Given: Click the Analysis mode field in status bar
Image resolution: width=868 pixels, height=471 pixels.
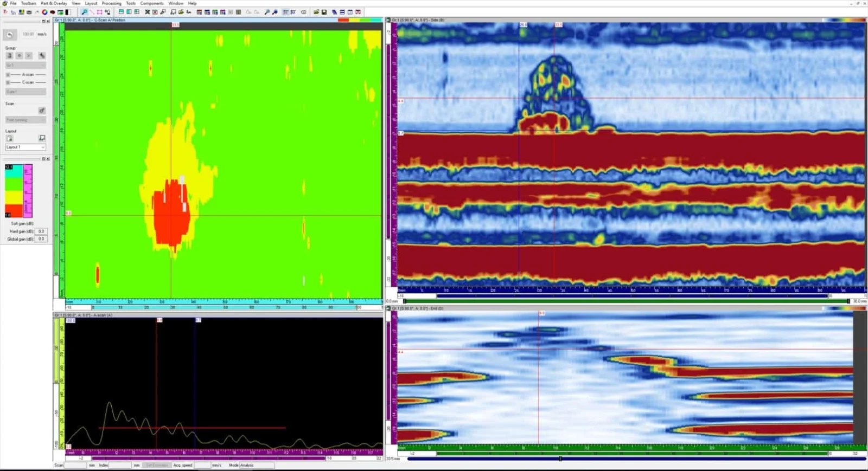Looking at the screenshot, I should pyautogui.click(x=257, y=465).
